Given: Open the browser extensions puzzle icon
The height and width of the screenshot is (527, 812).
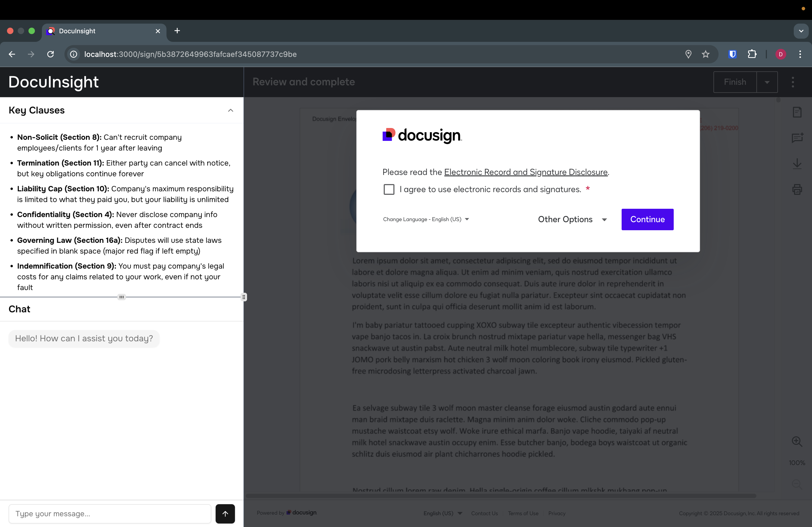Looking at the screenshot, I should [752, 54].
